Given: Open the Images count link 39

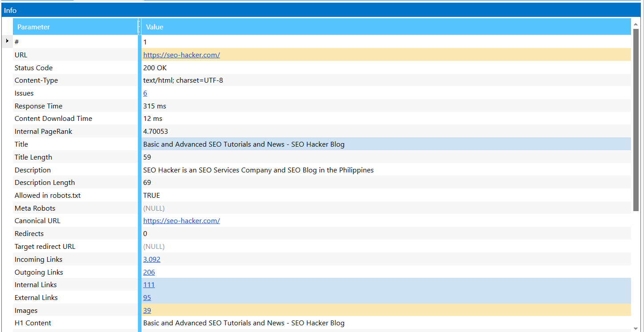Looking at the screenshot, I should 147,311.
